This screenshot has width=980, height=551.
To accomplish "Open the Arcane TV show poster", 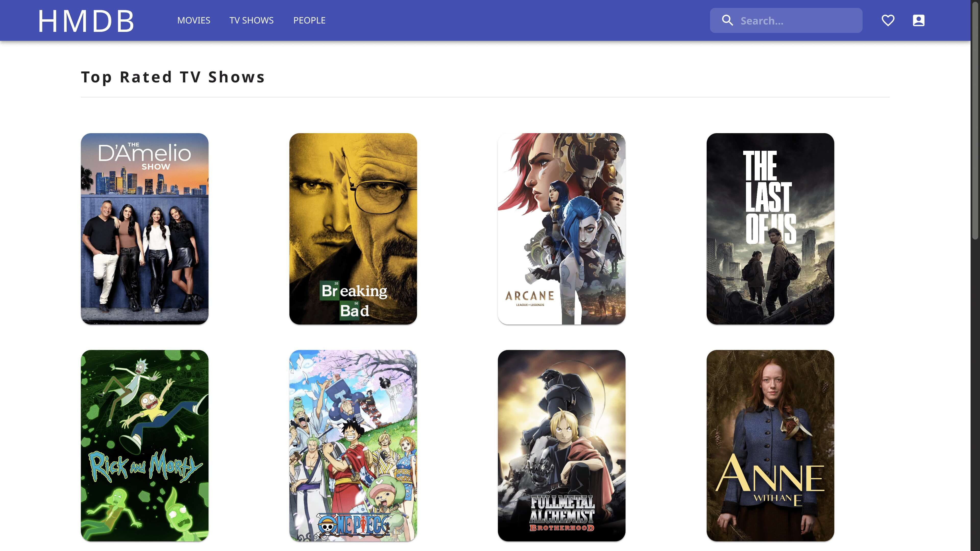I will click(561, 229).
